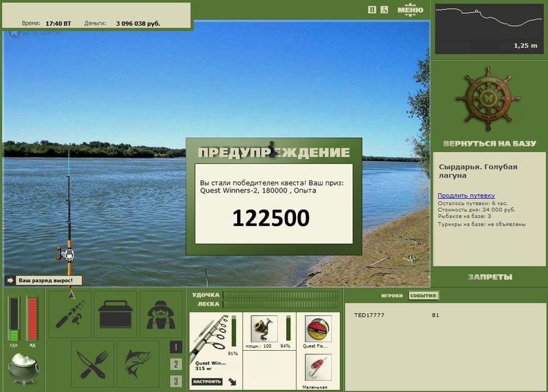This screenshot has height=392, width=548.
Task: Open the knife and fork food icon
Action: pyautogui.click(x=92, y=364)
